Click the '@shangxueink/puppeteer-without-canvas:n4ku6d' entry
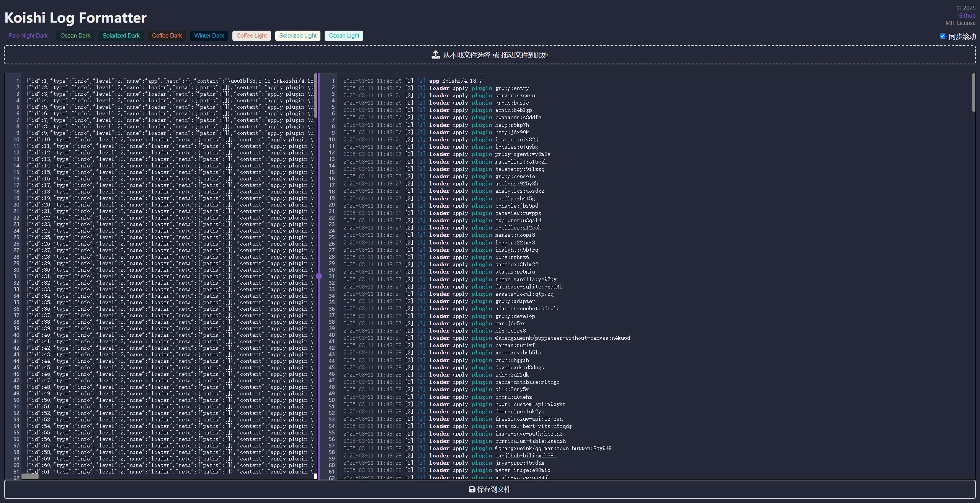 coord(487,338)
